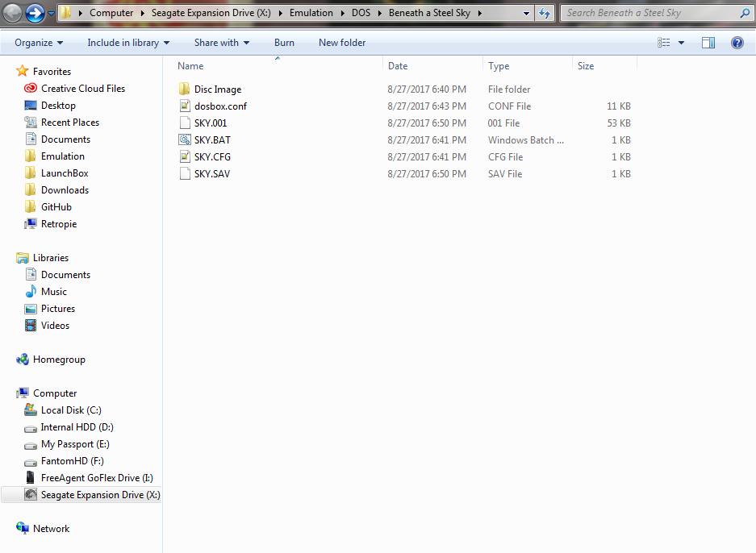Click the Burn toolbar button
The height and width of the screenshot is (553, 756).
(x=284, y=43)
